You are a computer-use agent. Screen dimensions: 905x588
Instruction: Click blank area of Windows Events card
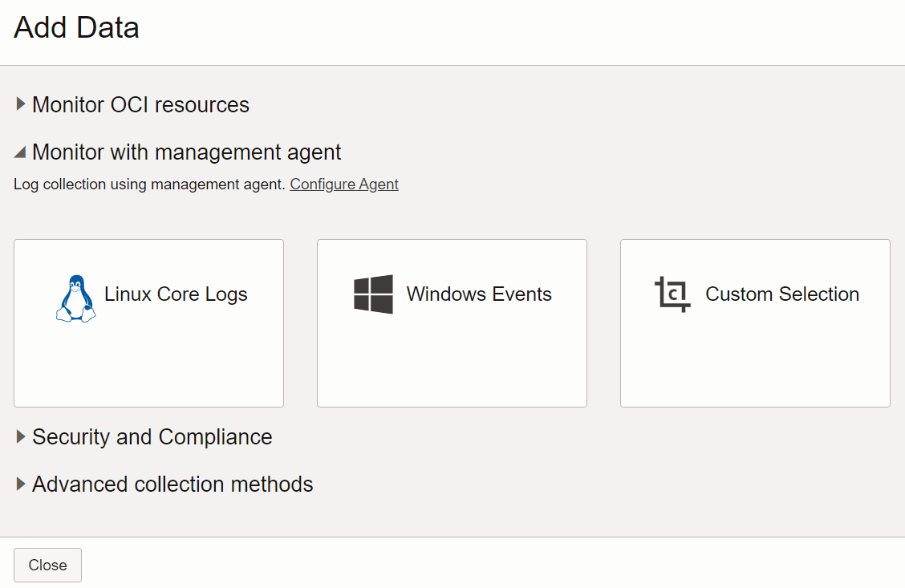[x=452, y=365]
